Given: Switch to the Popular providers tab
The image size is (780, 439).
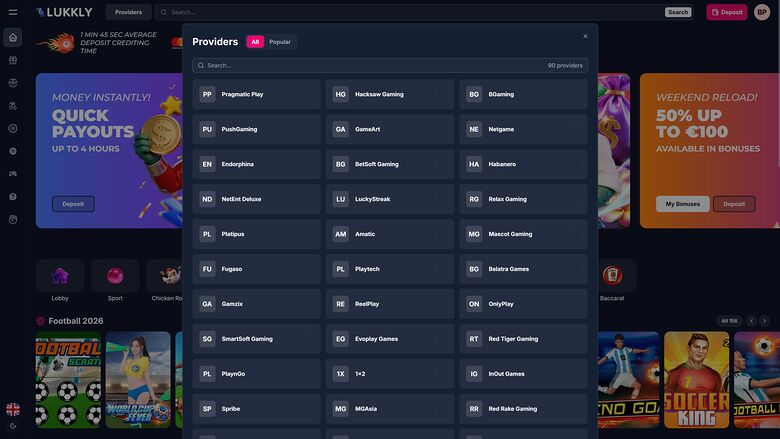Looking at the screenshot, I should [x=280, y=42].
